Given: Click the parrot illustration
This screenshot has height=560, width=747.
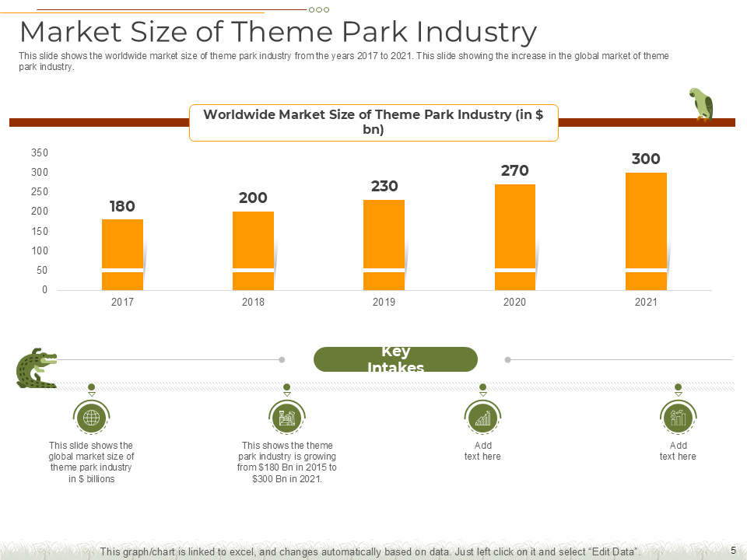Looking at the screenshot, I should [x=701, y=105].
